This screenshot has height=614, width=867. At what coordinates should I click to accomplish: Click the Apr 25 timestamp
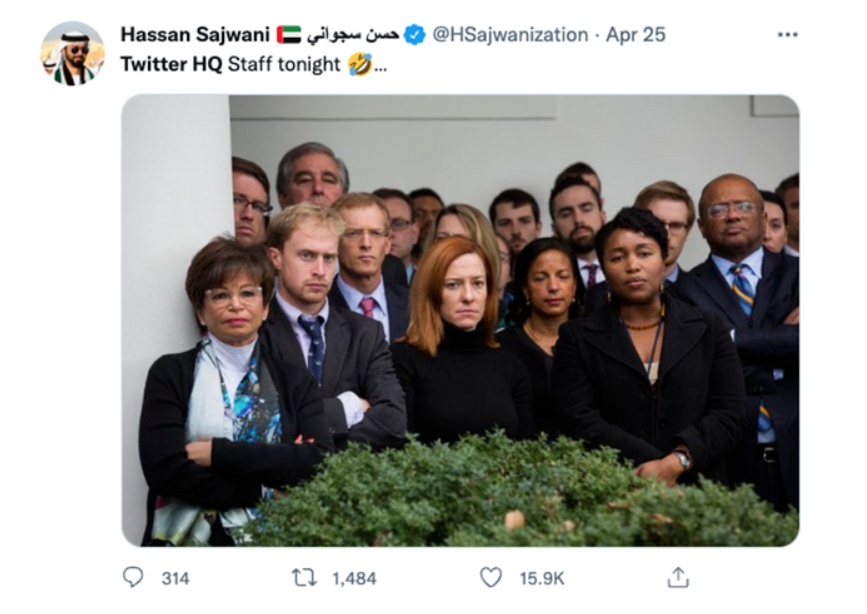click(x=635, y=35)
